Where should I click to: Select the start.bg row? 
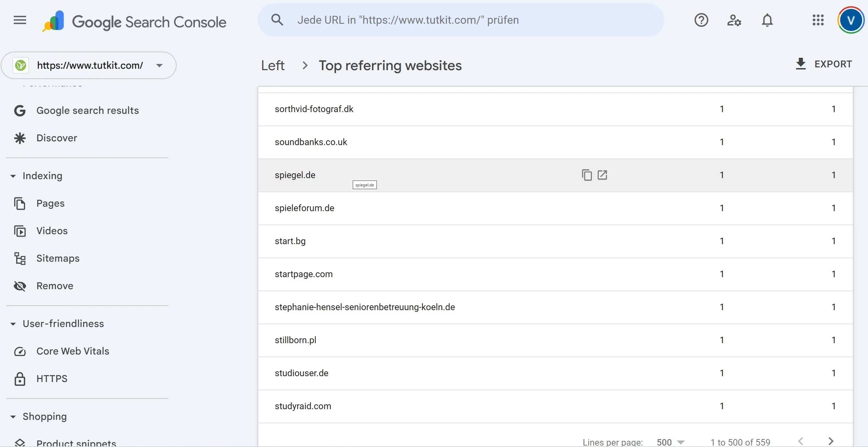coord(555,241)
